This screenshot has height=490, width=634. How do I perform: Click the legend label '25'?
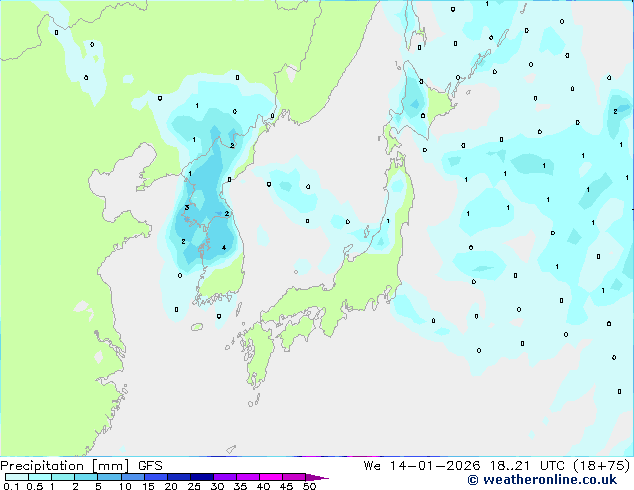pos(194,486)
